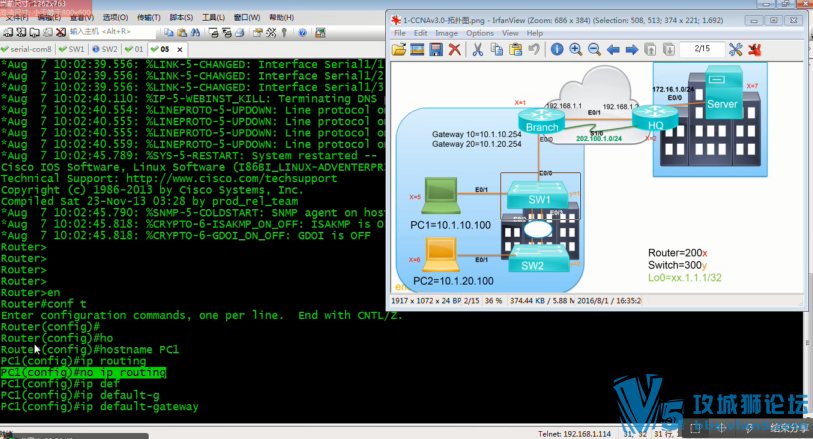Switch to 01 session tab
The image size is (813, 439).
click(134, 49)
